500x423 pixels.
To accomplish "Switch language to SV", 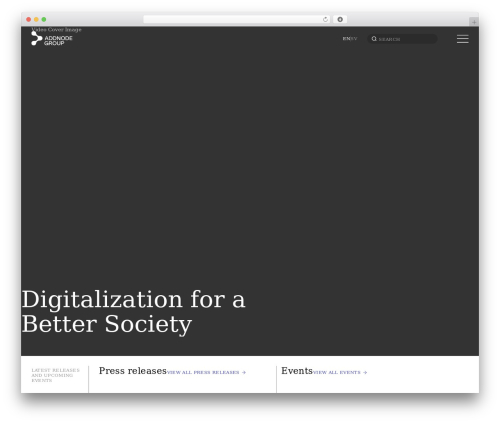I will (354, 39).
